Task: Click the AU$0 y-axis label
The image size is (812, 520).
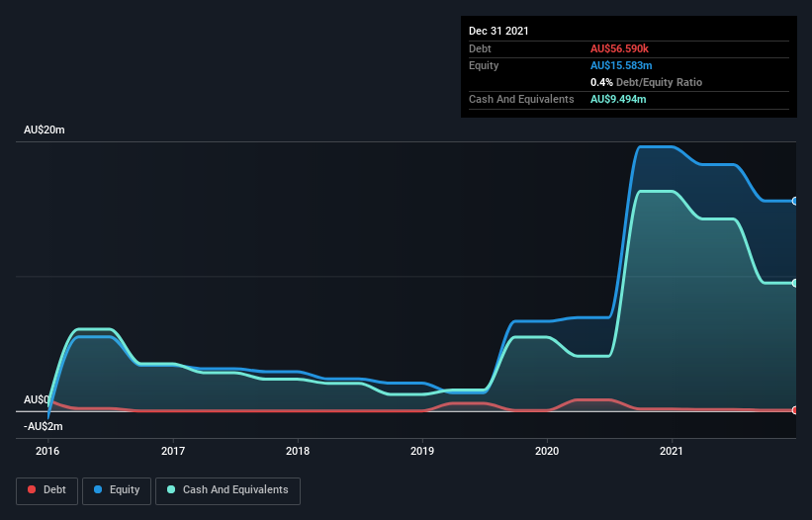Action: [36, 400]
